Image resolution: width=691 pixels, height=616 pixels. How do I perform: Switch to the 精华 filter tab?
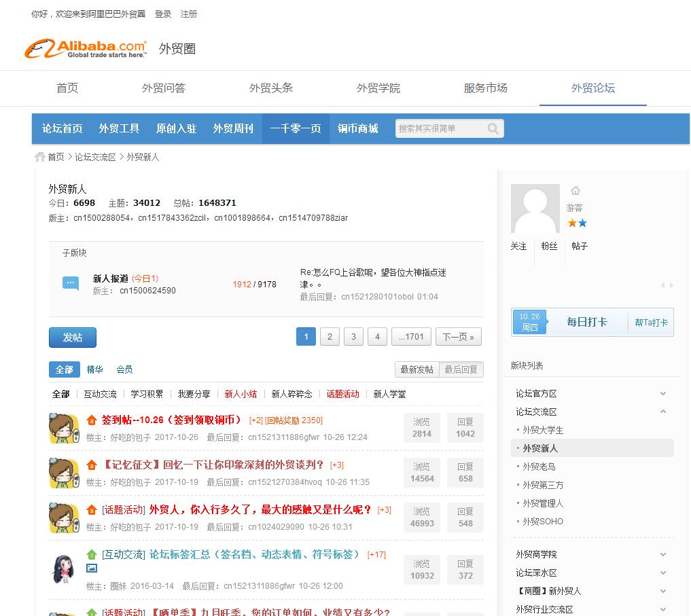tap(94, 369)
